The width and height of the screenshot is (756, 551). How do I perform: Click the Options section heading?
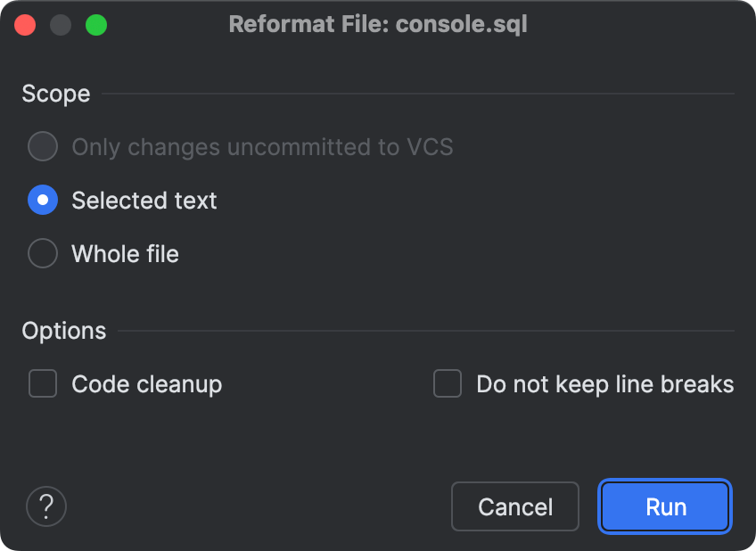[x=64, y=331]
